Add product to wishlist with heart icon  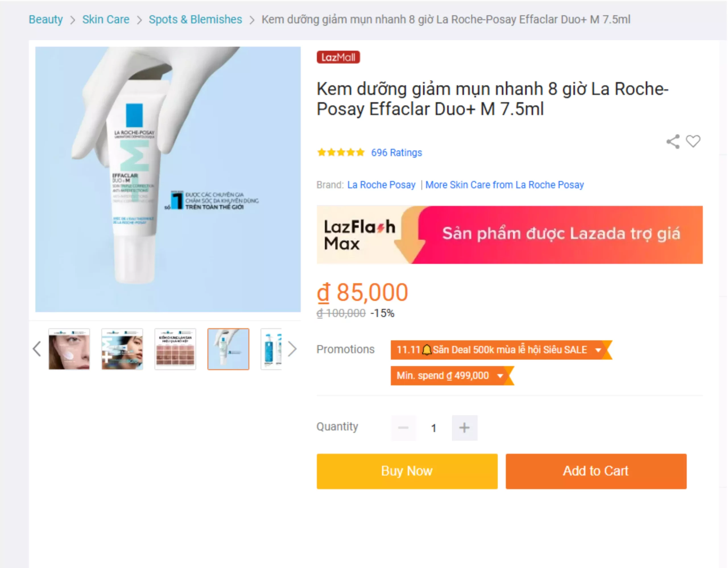pyautogui.click(x=693, y=141)
